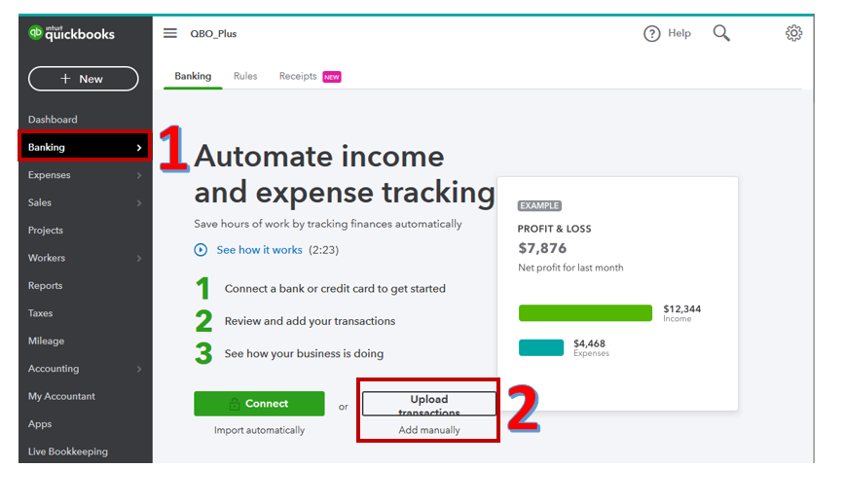Click 'Review and add your transactions' step
The width and height of the screenshot is (844, 504).
310,321
